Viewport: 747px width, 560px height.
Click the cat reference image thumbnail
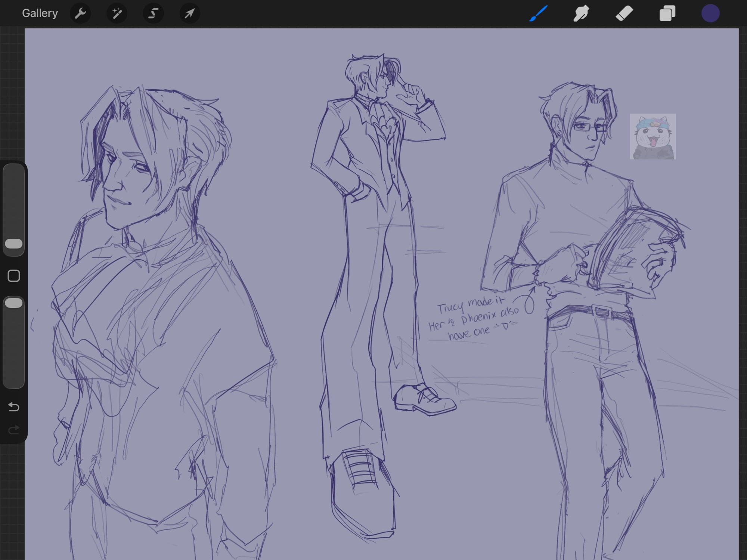click(653, 136)
